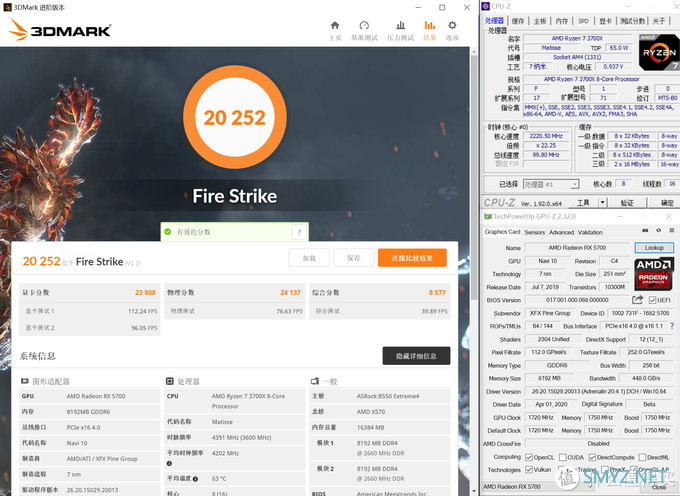Click the Ryzen 7 logo in CPU-Z
The height and width of the screenshot is (496, 680).
click(659, 52)
